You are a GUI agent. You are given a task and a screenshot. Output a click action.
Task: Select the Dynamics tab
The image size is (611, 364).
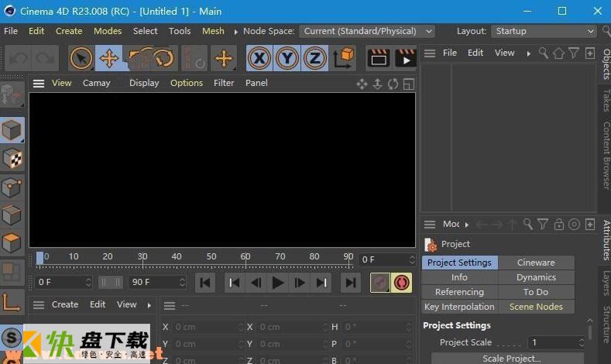tap(536, 277)
